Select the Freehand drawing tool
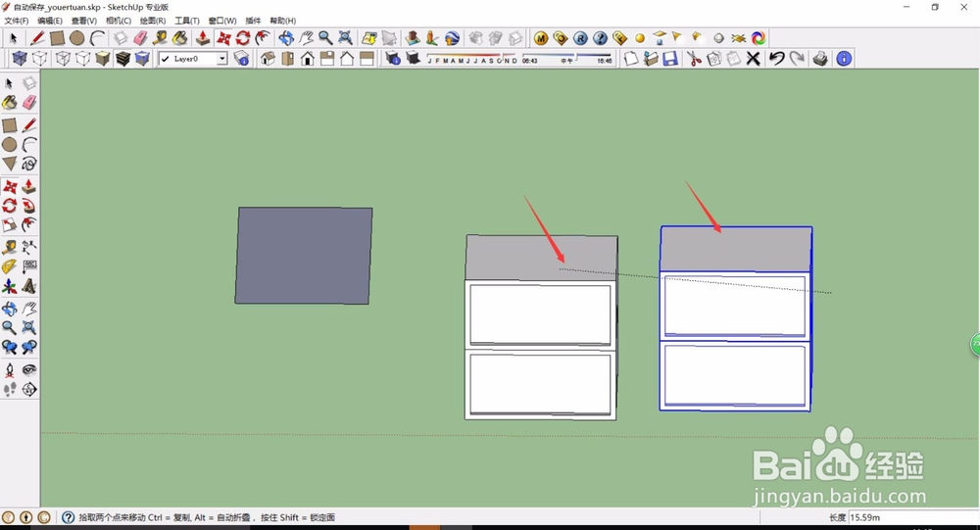Screen dimensions: 980x530 tap(28, 164)
